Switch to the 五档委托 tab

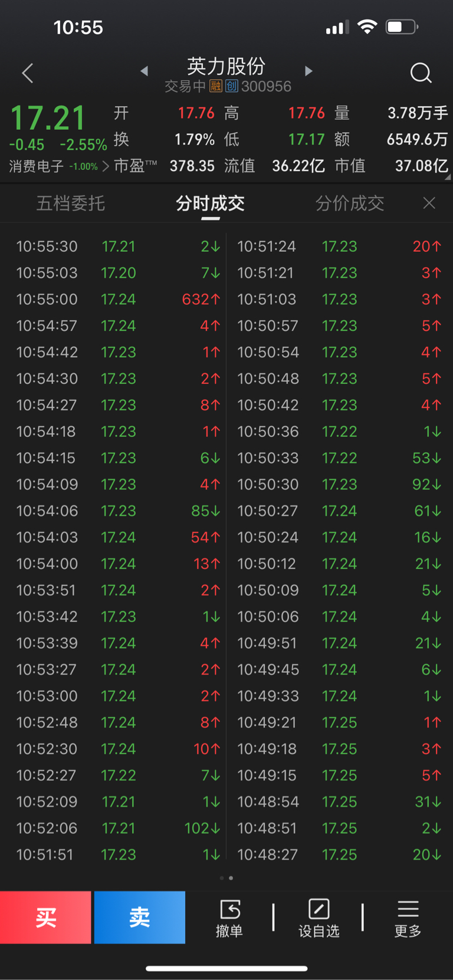pyautogui.click(x=71, y=203)
